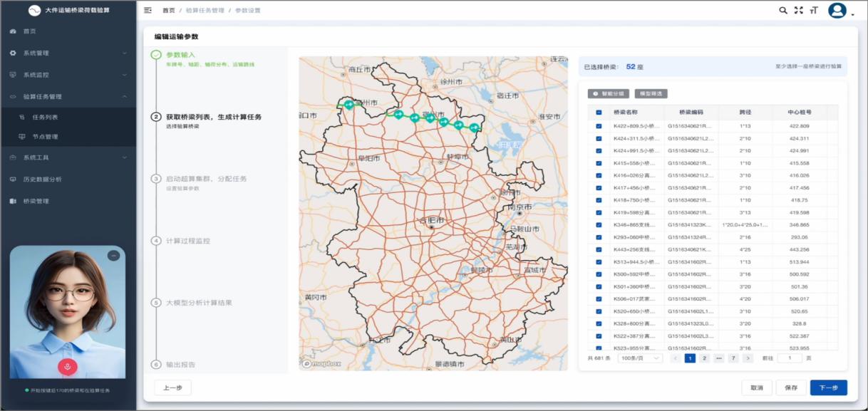Screen dimensions: 868x411
Task: Open the 100条/页 page size dropdown
Action: [x=640, y=358]
